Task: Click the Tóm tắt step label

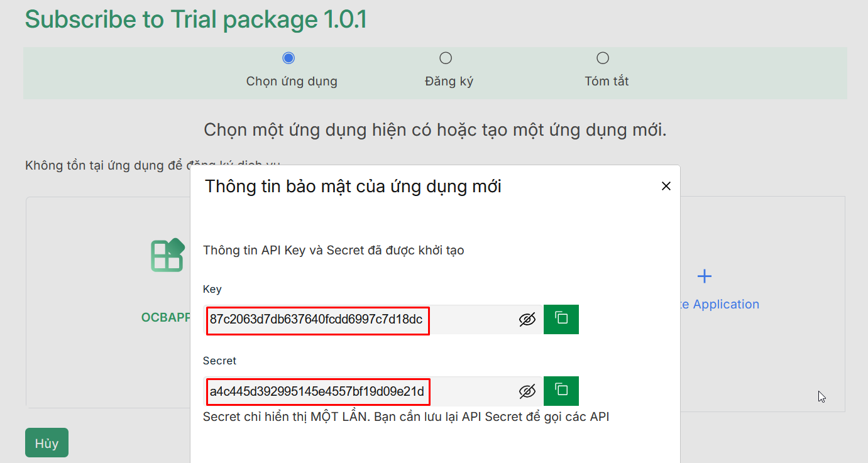Action: tap(607, 81)
